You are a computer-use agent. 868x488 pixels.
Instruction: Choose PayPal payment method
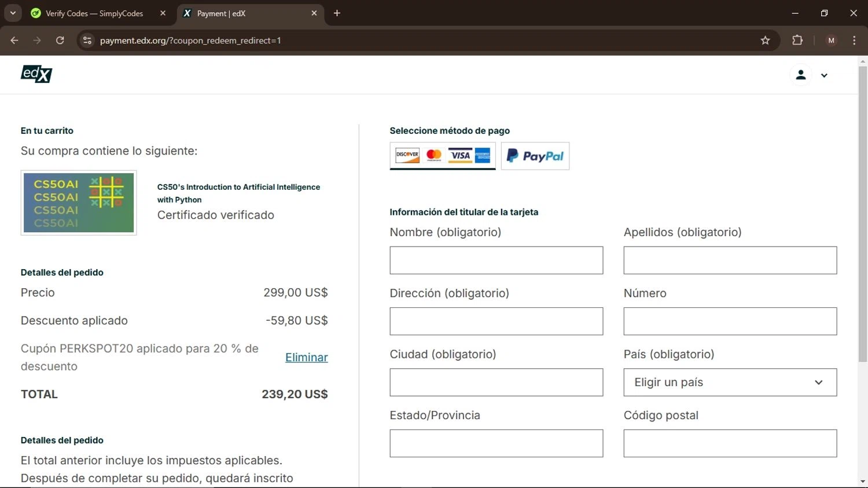(x=535, y=156)
